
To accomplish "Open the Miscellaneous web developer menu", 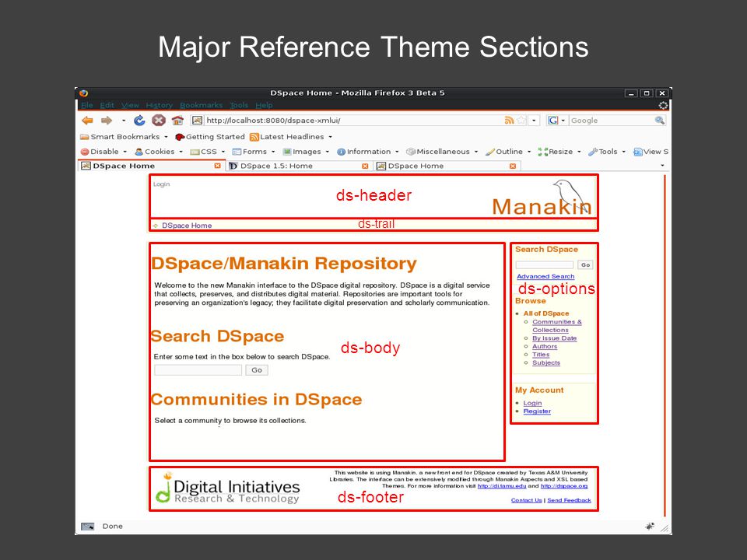I will click(x=442, y=152).
